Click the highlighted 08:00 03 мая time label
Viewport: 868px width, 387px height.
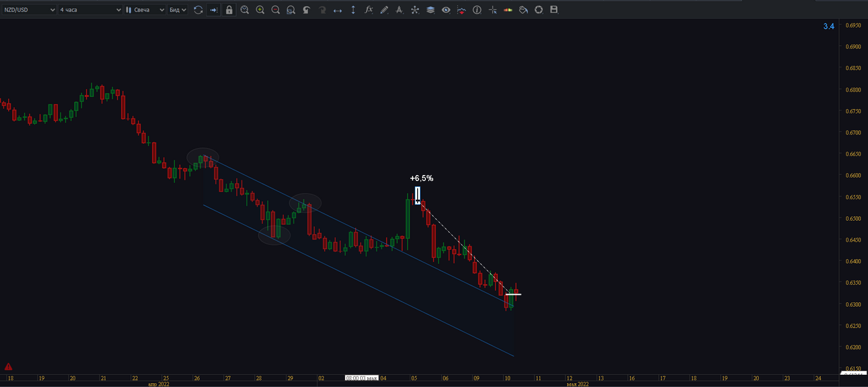[x=362, y=378]
